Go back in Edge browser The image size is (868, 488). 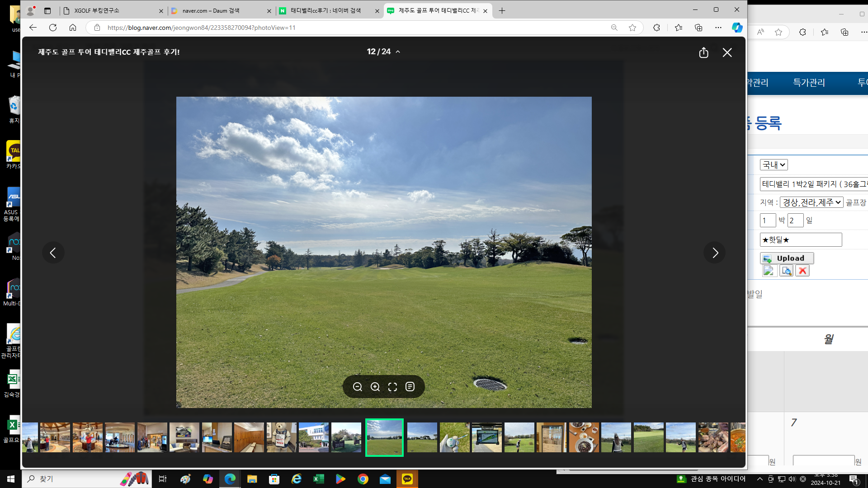coord(33,28)
